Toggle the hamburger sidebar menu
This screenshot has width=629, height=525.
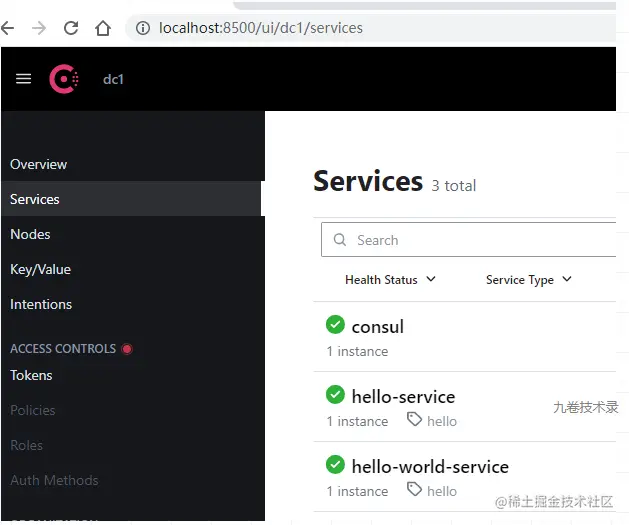(23, 79)
